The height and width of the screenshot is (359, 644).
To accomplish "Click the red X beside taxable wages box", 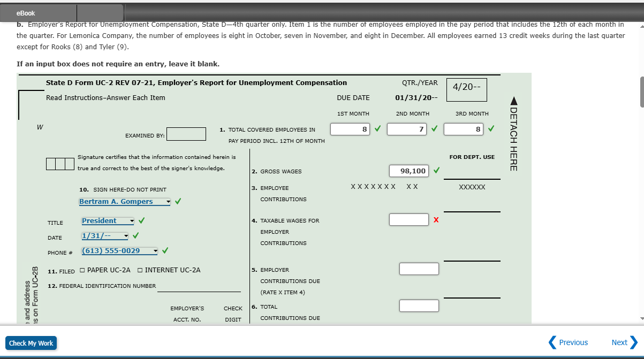I will (x=435, y=219).
